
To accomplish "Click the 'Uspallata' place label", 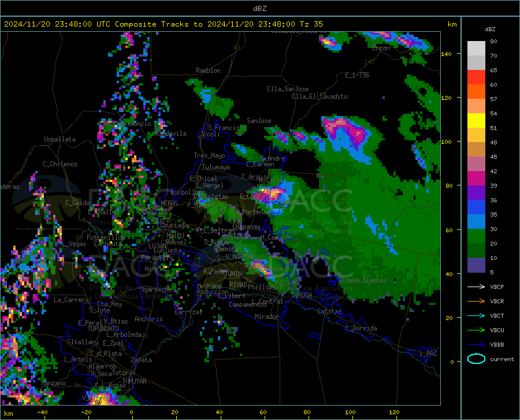I will tap(60, 139).
